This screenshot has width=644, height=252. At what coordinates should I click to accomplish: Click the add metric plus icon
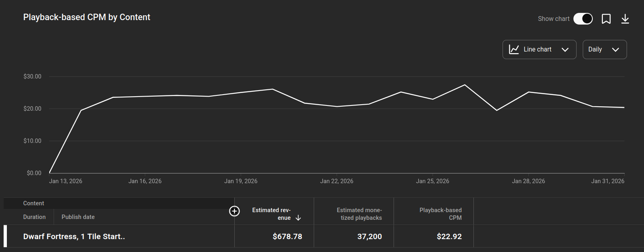click(x=234, y=211)
